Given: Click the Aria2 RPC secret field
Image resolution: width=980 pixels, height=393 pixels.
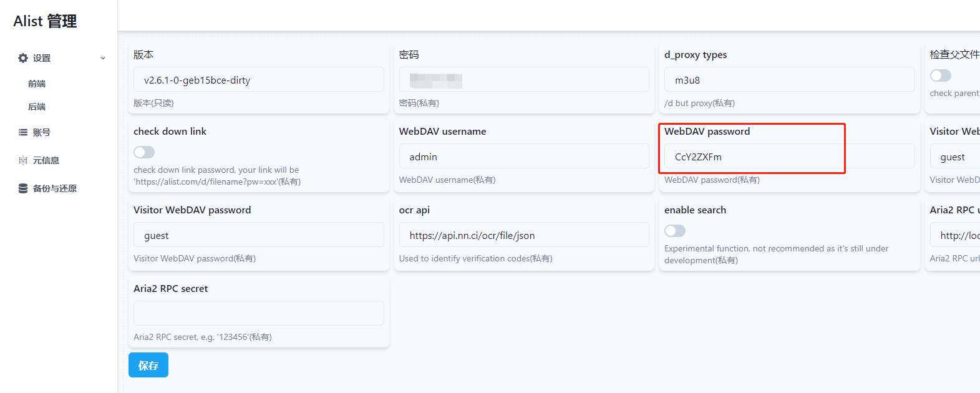Looking at the screenshot, I should pyautogui.click(x=259, y=313).
